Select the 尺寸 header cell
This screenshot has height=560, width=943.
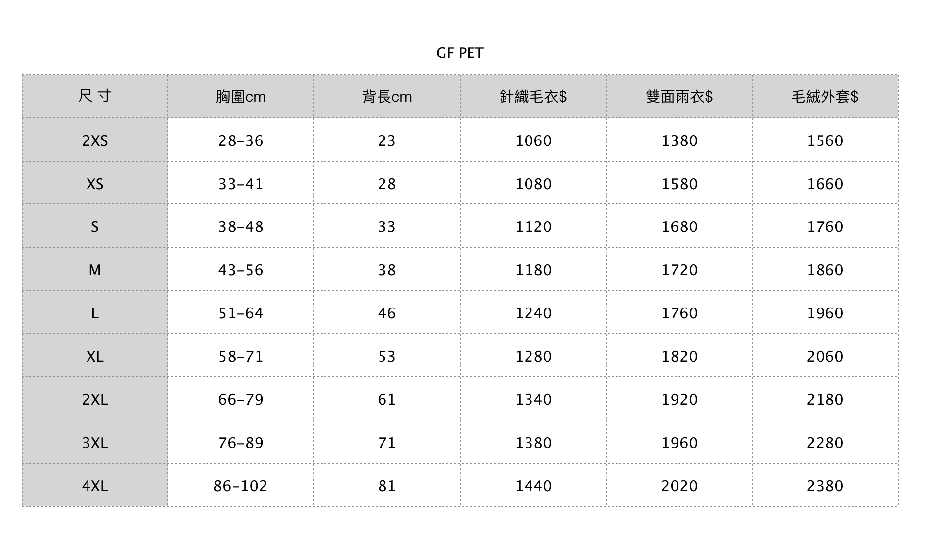[94, 96]
